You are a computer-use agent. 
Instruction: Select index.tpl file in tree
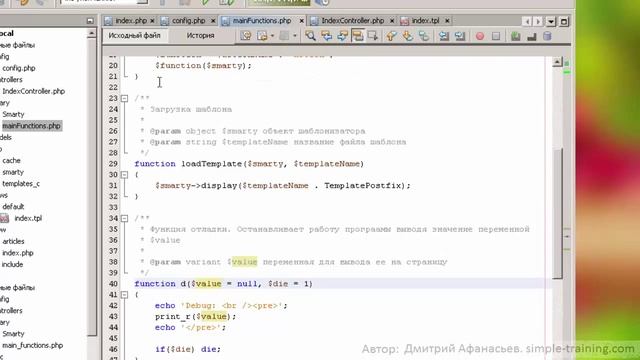[28, 218]
